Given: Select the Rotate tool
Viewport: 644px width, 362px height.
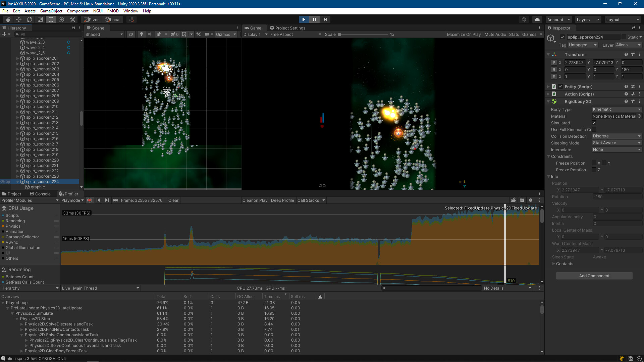Looking at the screenshot, I should [x=30, y=19].
